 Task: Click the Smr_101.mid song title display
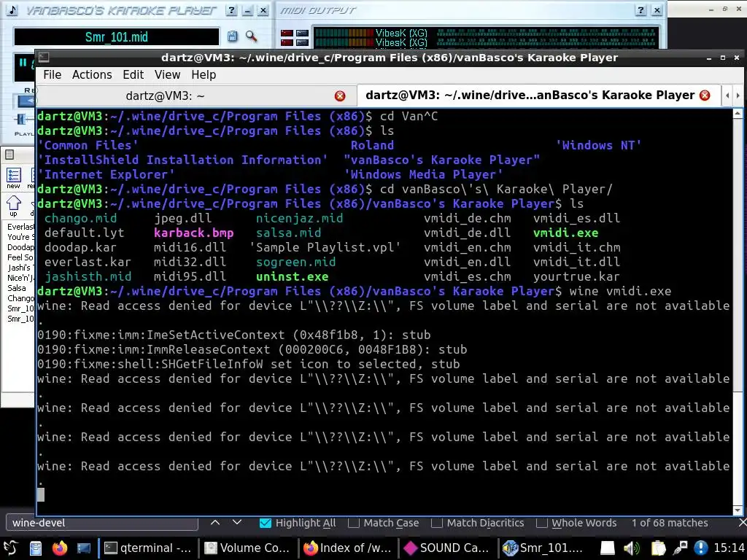pyautogui.click(x=116, y=36)
